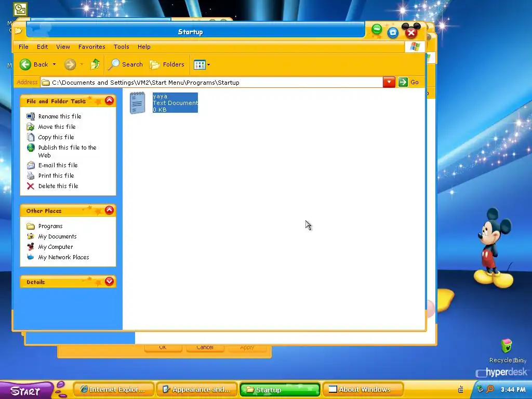Open the Forward history dropdown arrow

point(82,64)
